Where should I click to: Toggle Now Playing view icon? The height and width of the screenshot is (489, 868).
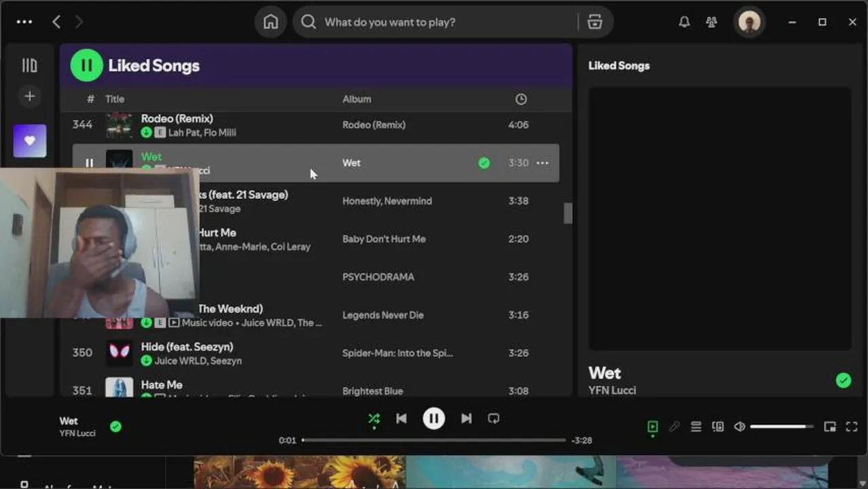(x=652, y=427)
